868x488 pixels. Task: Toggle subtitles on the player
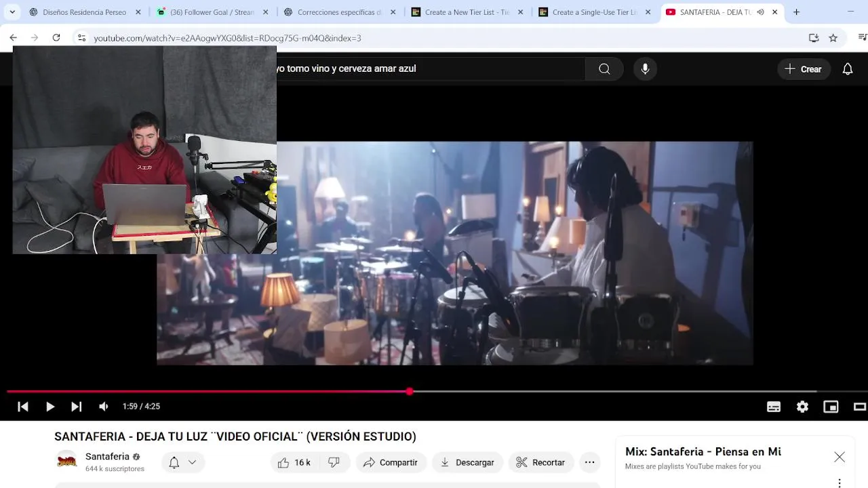point(774,407)
